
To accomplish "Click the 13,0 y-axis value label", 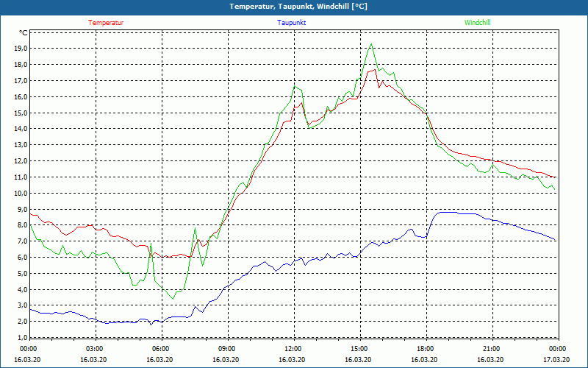I will click(20, 145).
